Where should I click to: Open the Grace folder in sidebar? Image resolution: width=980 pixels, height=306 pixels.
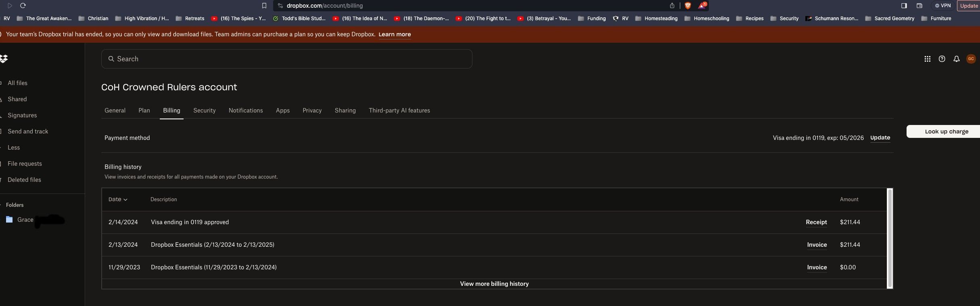tap(25, 220)
